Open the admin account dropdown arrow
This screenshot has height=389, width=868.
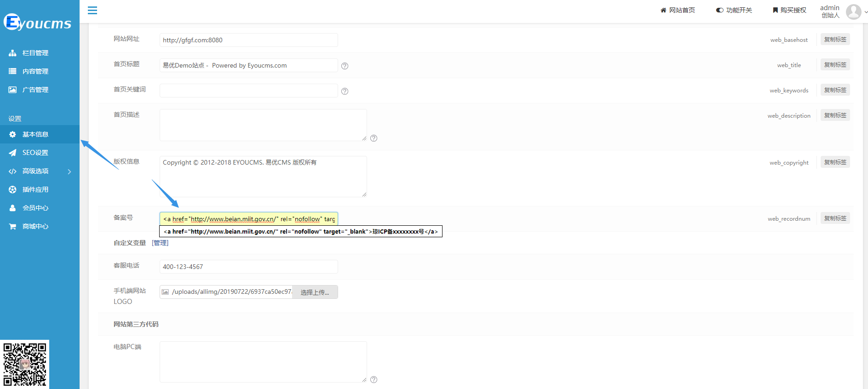tap(865, 12)
